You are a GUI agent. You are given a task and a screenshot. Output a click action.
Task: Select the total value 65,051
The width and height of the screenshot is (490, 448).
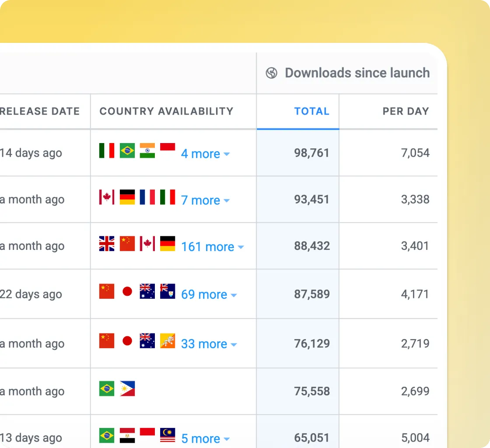tap(311, 438)
